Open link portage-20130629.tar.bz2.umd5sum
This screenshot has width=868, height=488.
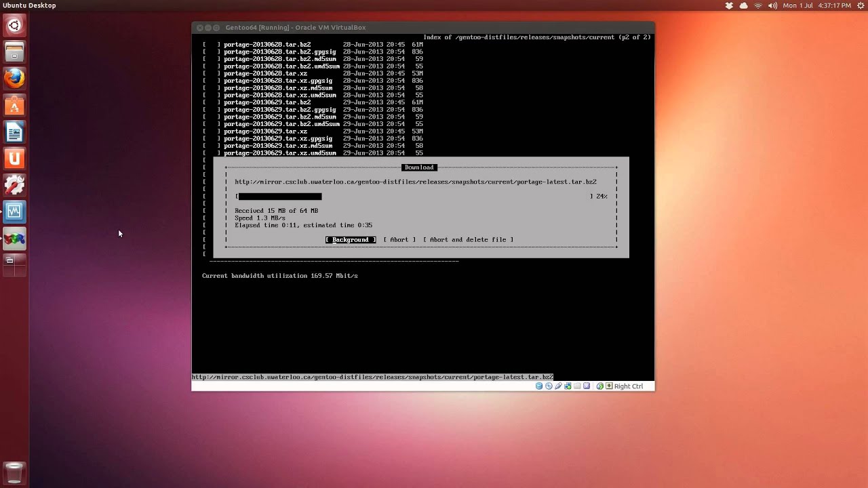[281, 124]
